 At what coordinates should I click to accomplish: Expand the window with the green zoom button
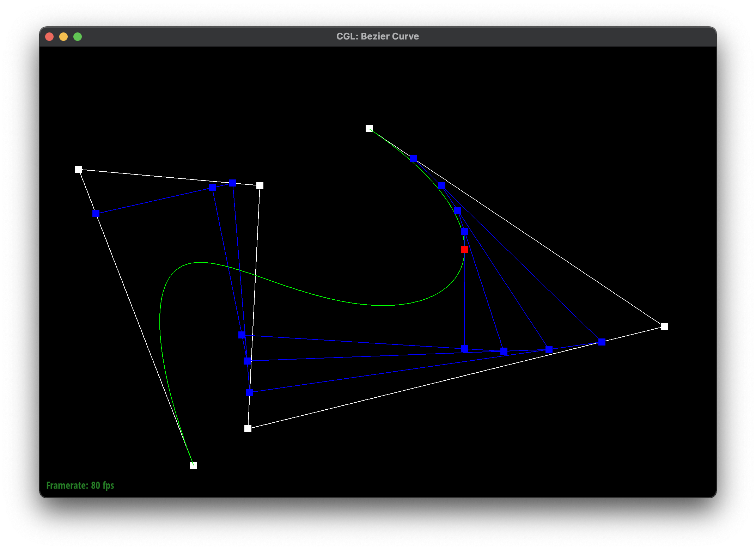tap(78, 36)
